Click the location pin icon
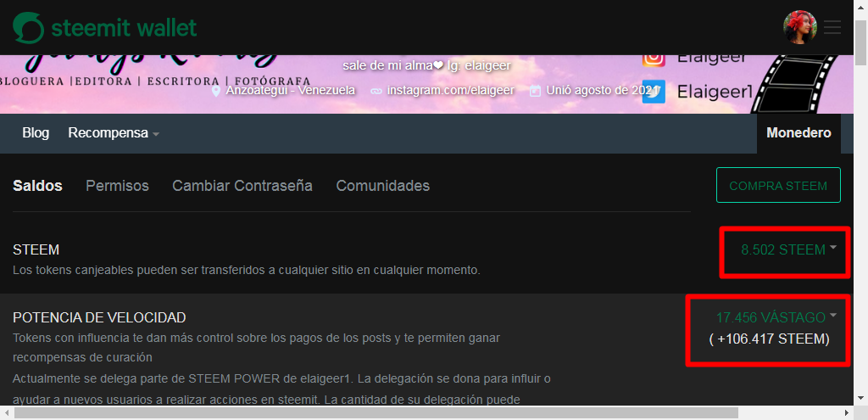868x420 pixels. (216, 90)
